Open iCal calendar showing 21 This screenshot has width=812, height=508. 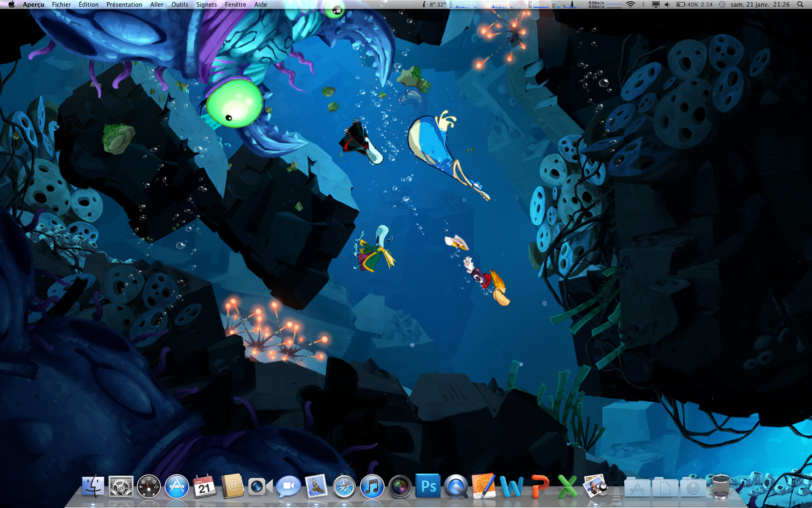205,487
